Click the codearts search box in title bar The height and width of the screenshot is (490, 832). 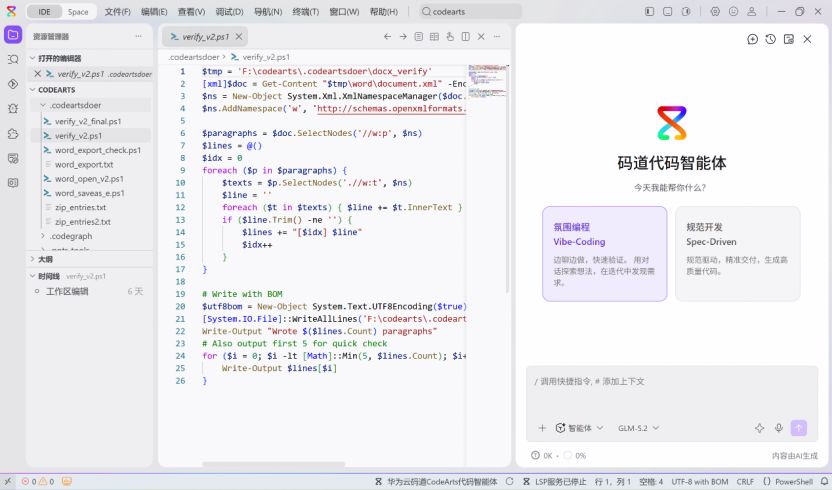pyautogui.click(x=470, y=12)
